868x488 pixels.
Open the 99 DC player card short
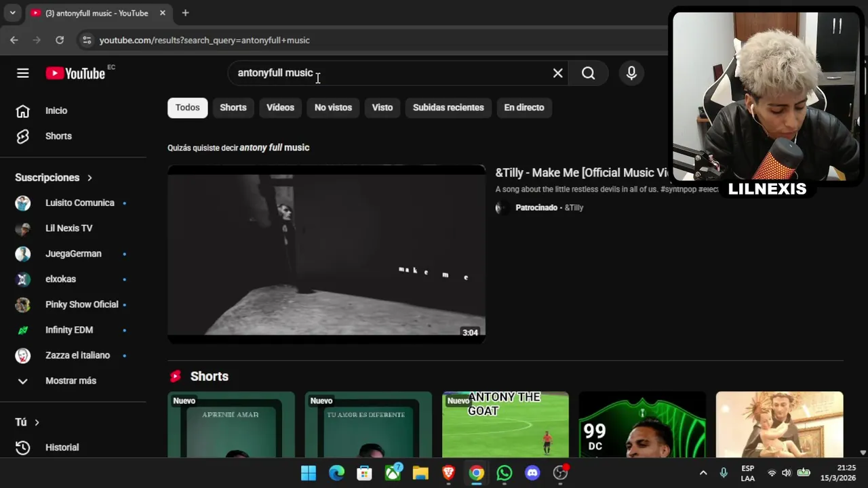[x=642, y=425]
